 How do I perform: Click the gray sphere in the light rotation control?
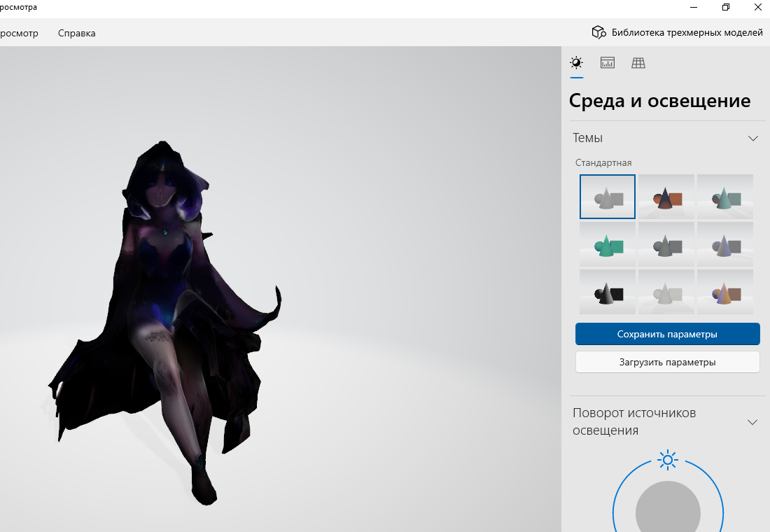pyautogui.click(x=668, y=507)
